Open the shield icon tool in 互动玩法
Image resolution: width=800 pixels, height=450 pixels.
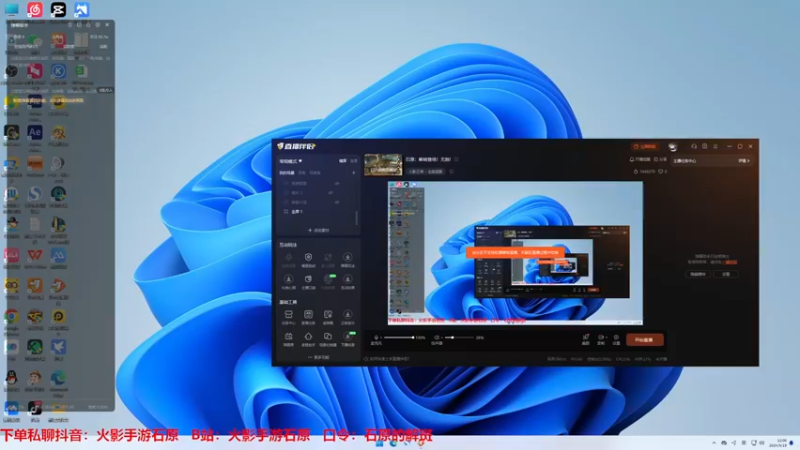pos(308,259)
